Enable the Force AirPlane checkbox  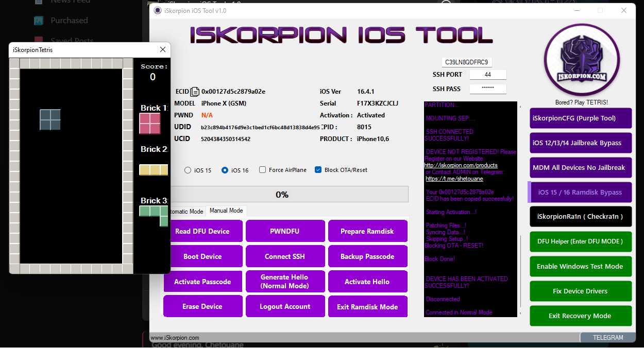[x=262, y=170]
